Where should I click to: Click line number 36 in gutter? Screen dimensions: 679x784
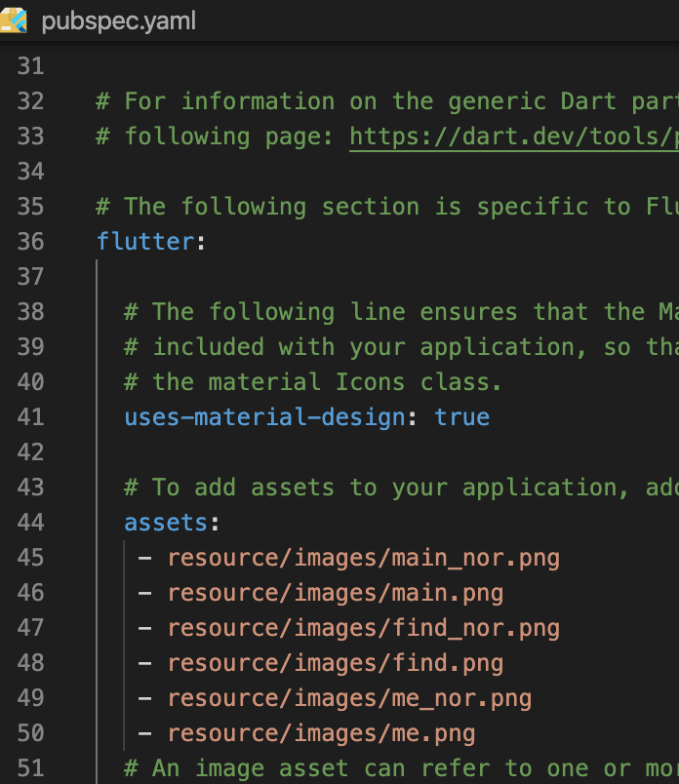coord(30,242)
